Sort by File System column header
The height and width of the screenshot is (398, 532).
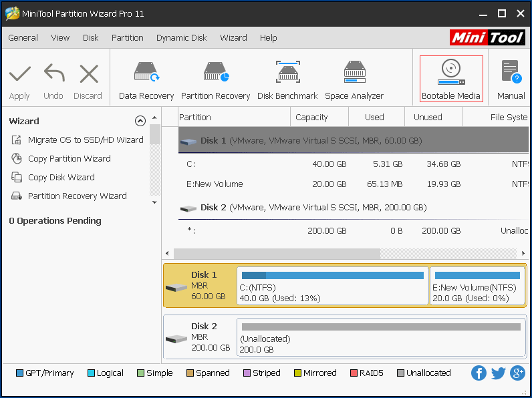click(x=496, y=117)
